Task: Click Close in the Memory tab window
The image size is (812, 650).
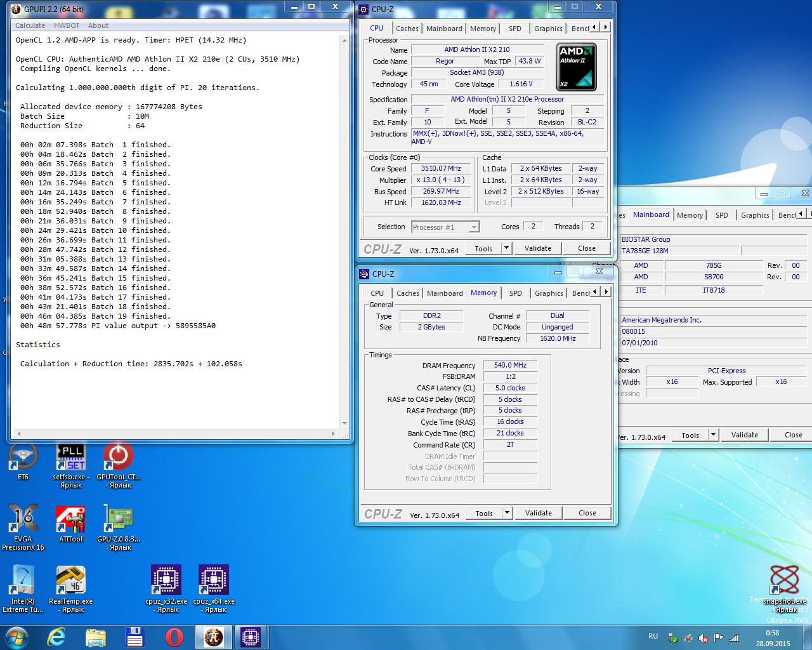Action: click(x=587, y=513)
